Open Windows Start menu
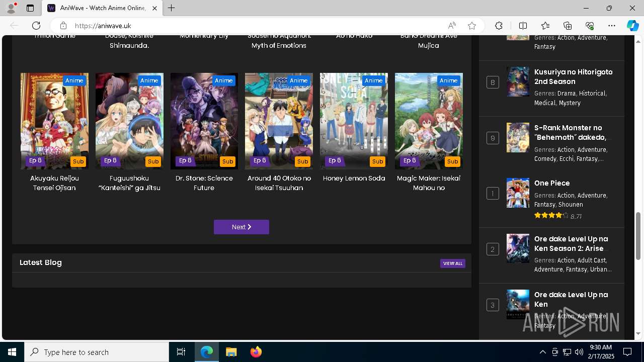The width and height of the screenshot is (644, 362). (12, 352)
